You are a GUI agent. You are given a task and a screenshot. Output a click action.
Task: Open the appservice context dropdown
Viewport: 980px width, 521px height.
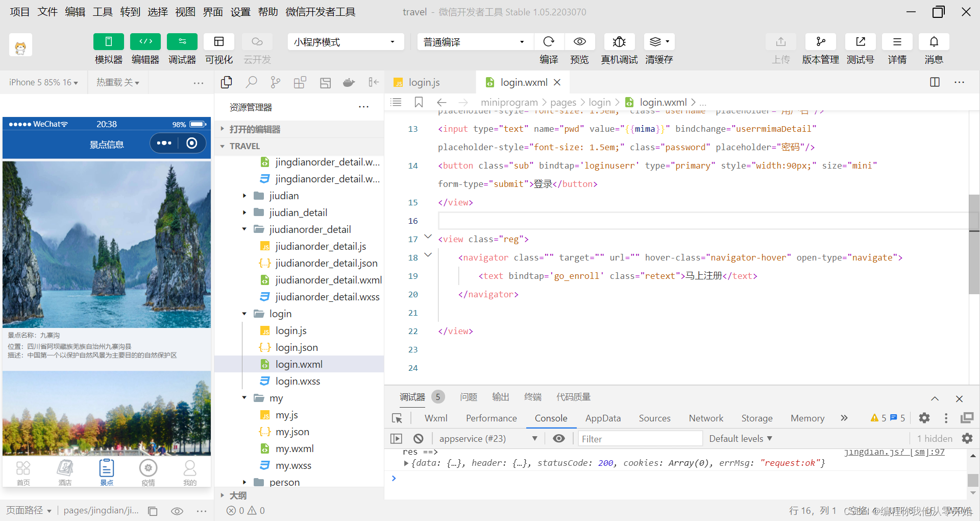tap(487, 439)
